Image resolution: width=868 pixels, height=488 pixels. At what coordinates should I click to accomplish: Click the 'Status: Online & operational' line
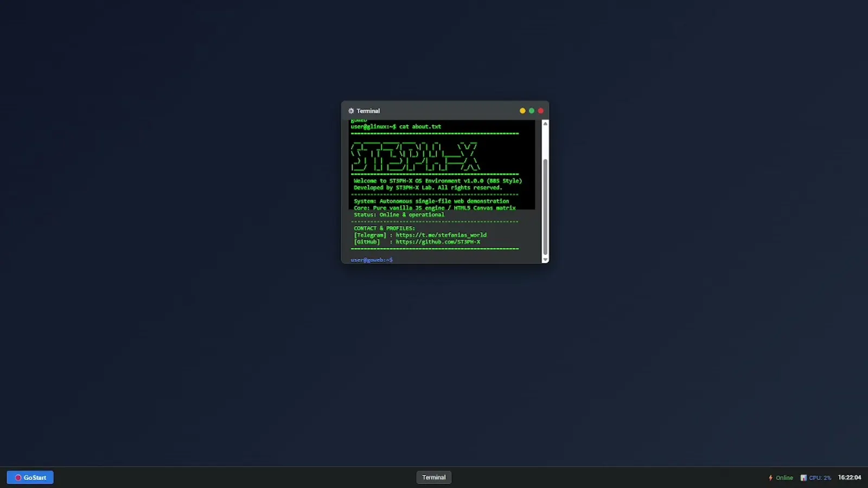[399, 215]
